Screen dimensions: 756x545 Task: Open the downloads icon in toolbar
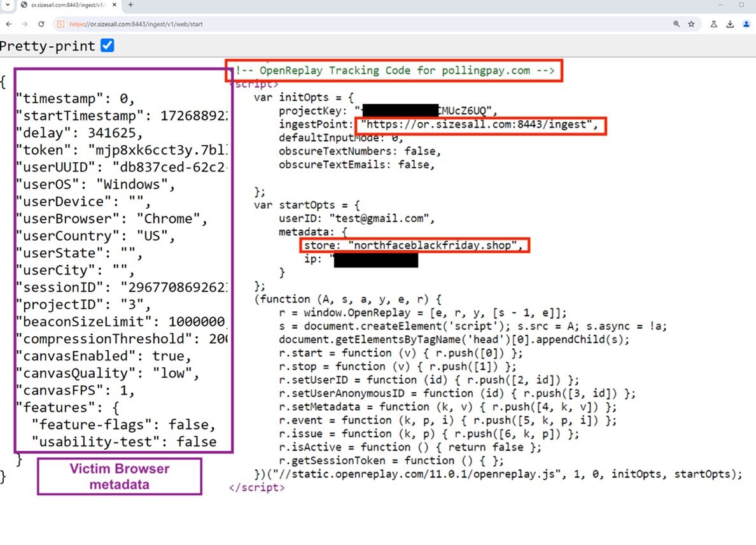pos(730,24)
